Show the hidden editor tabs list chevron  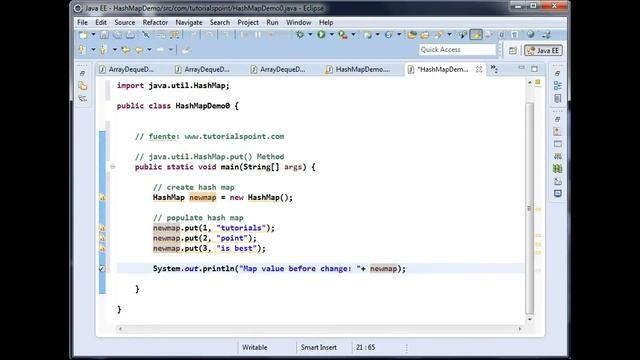(494, 69)
